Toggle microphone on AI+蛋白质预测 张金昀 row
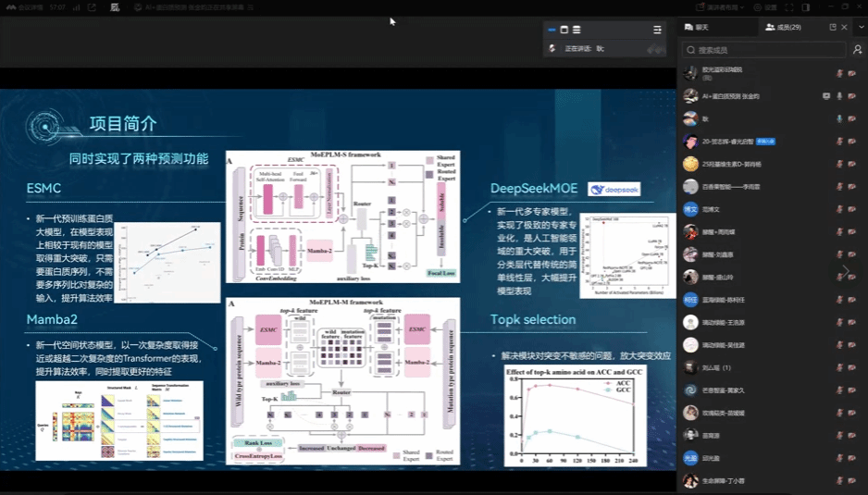 point(839,95)
